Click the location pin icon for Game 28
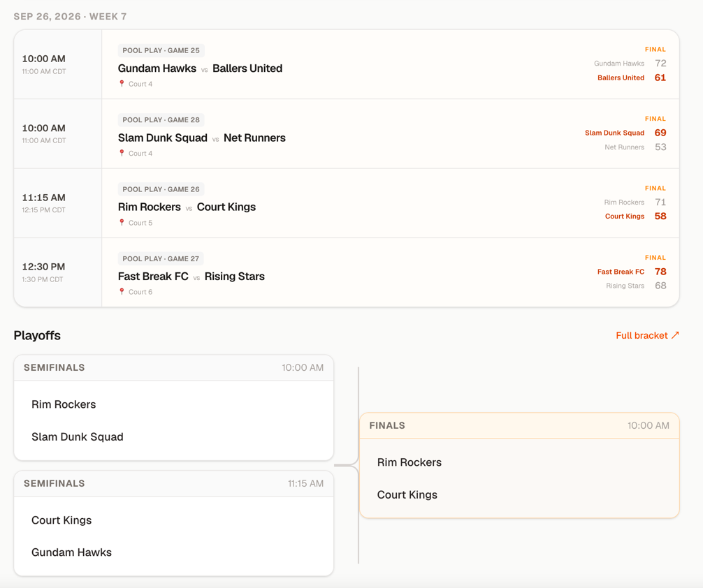This screenshot has height=588, width=703. click(122, 153)
